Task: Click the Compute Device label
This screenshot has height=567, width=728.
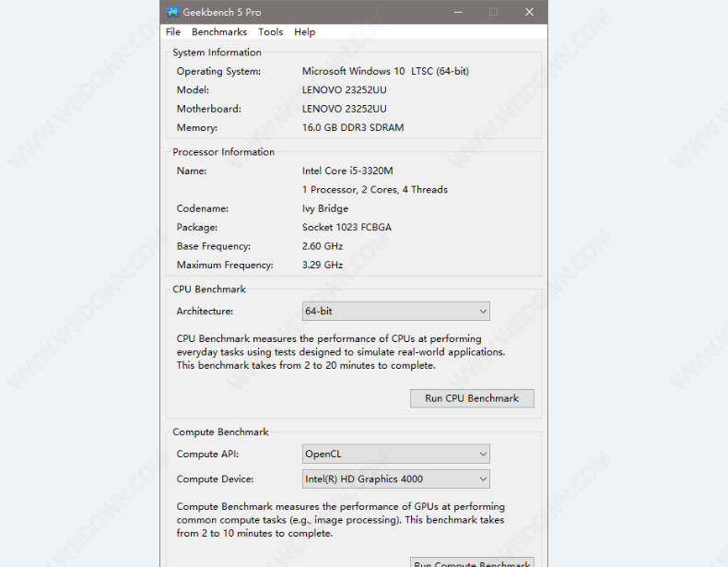Action: (215, 479)
